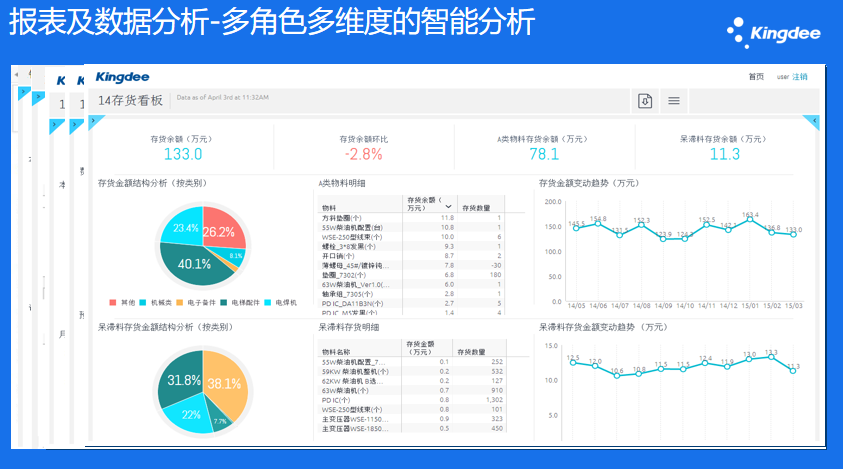The image size is (843, 469).
Task: Select the 开口销(个) row
Action: (x=411, y=256)
